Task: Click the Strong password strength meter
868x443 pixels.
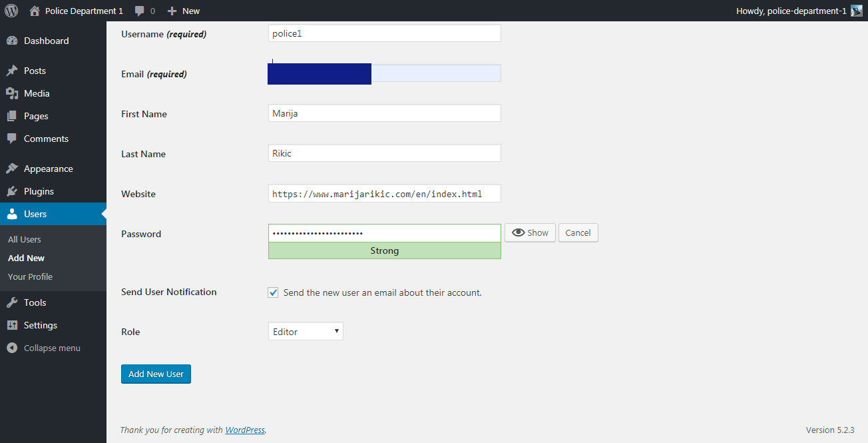Action: tap(384, 250)
